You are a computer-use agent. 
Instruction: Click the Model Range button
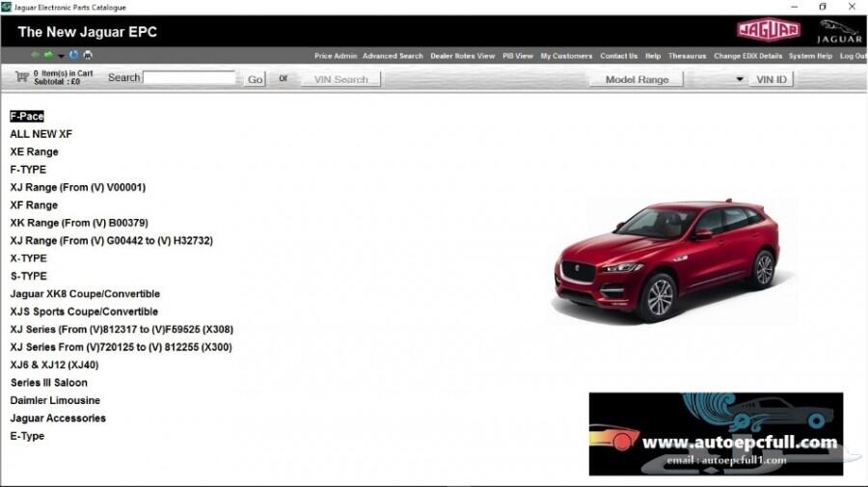point(637,79)
